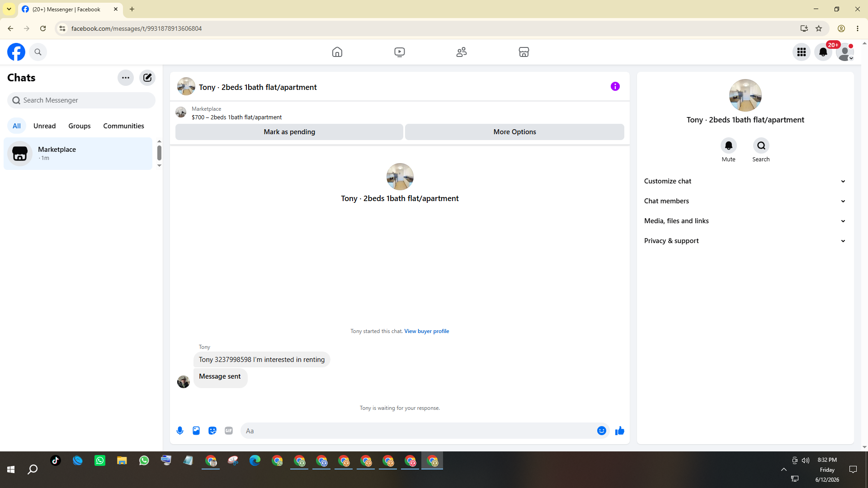Screen dimensions: 868x488
Task: Open the Friends icon in top navigation
Action: point(462,52)
